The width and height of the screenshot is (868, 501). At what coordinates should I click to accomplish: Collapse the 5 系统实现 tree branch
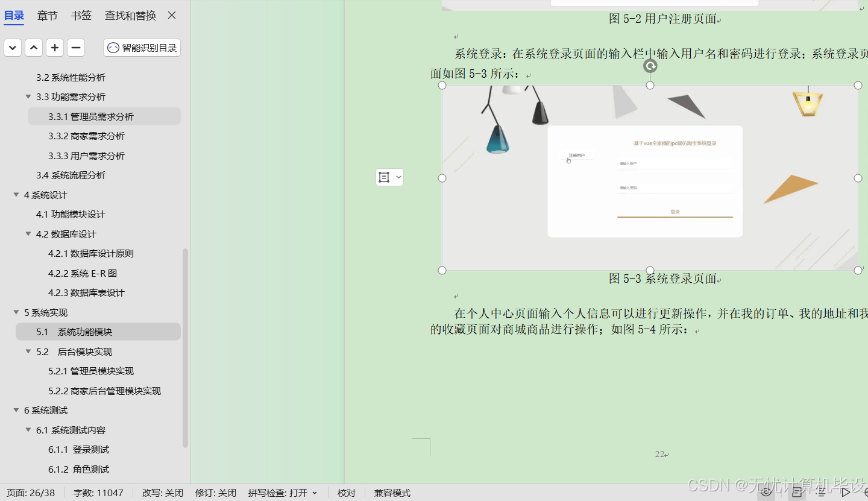tap(15, 312)
